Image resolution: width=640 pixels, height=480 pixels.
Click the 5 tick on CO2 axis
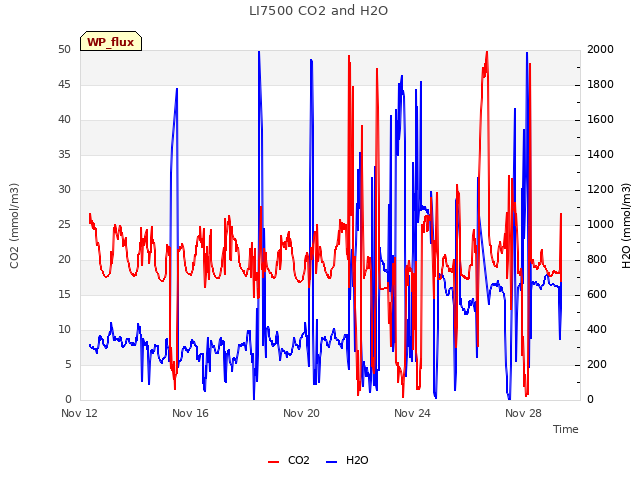pos(68,364)
